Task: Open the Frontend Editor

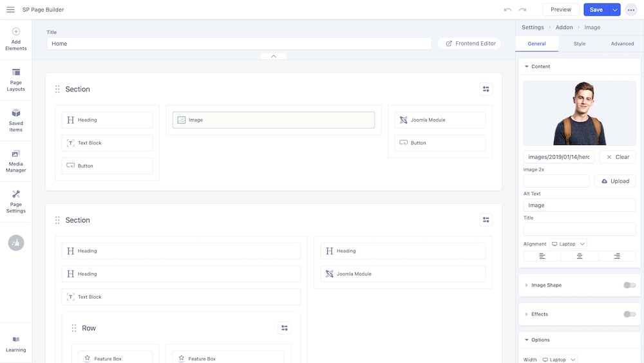Action: 469,44
